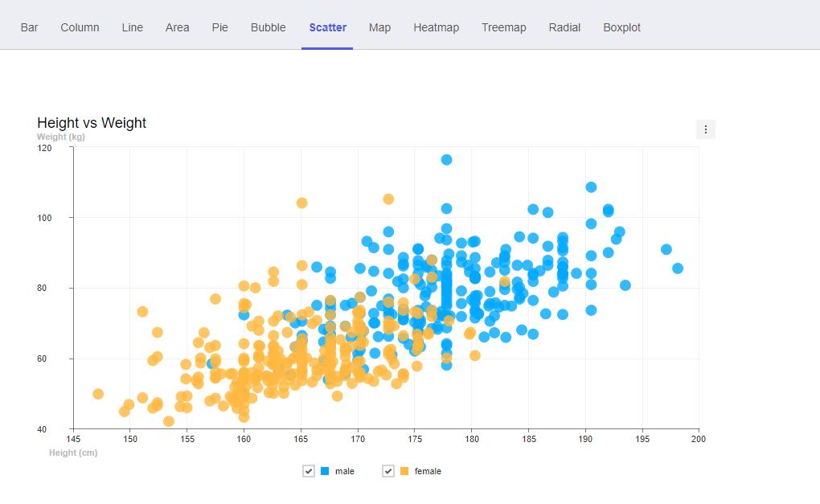Click the male legend label
Screen dimensions: 820x504
pos(344,471)
